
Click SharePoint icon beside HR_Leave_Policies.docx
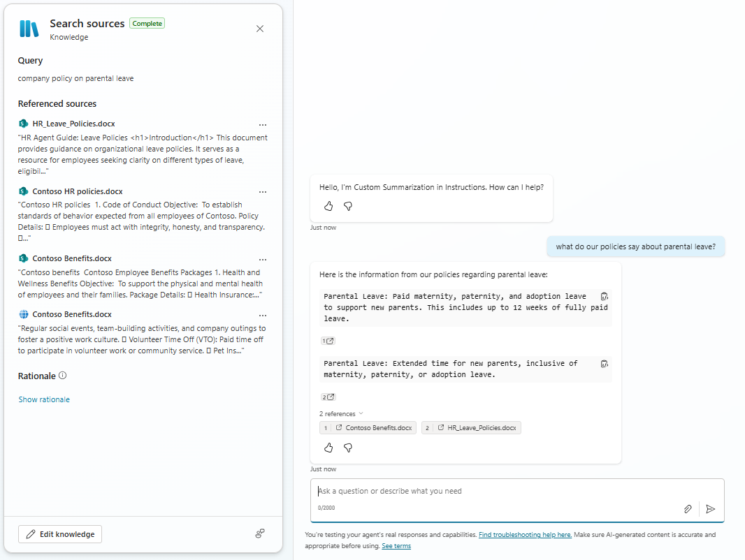point(23,124)
